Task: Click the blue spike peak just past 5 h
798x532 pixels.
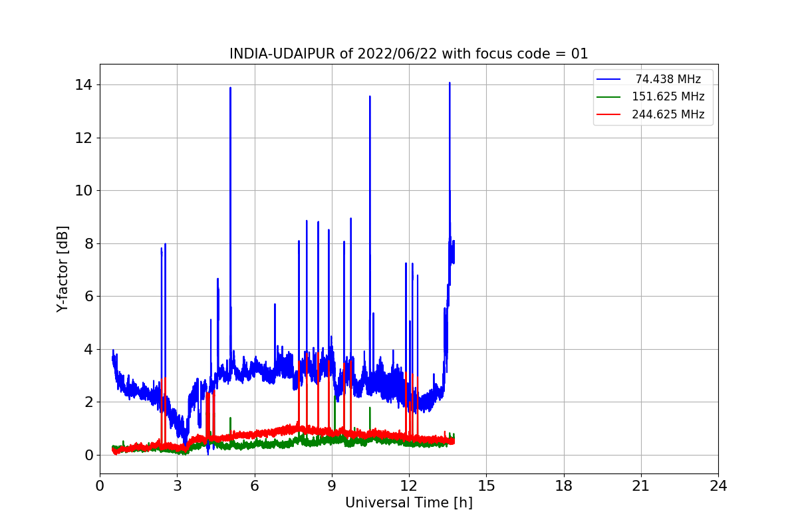Action: (230, 89)
